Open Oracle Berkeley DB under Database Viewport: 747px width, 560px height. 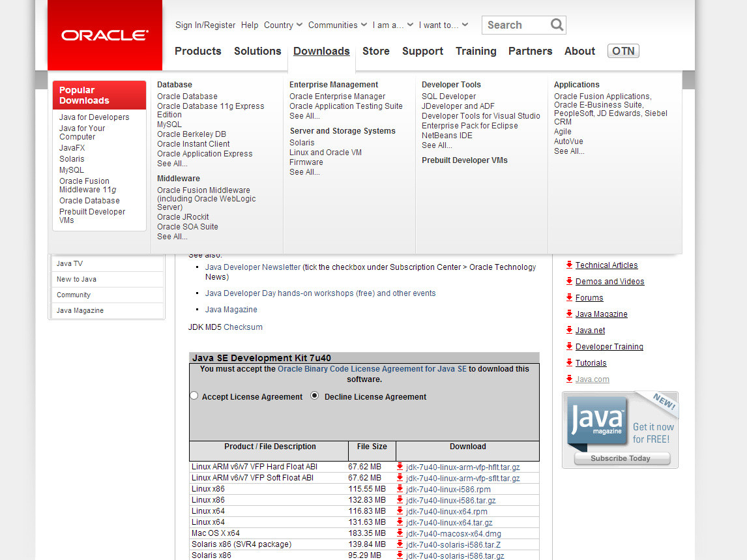[x=192, y=134]
